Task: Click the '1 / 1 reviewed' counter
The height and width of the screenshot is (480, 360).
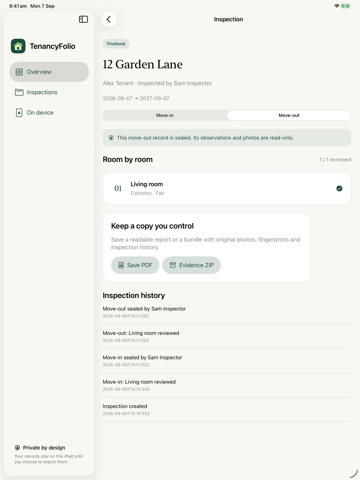Action: click(335, 160)
